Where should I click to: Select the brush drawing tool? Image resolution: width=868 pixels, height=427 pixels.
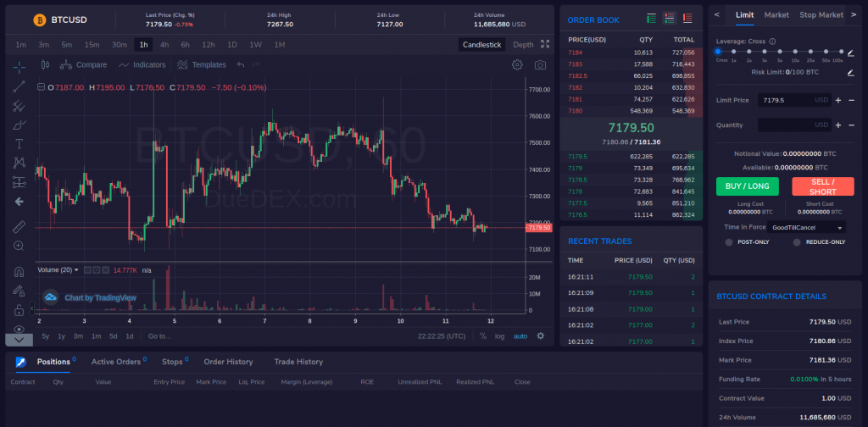coord(19,125)
